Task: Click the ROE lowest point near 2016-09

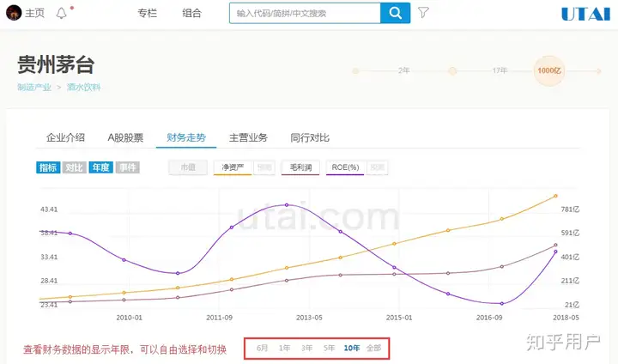Action: [502, 304]
